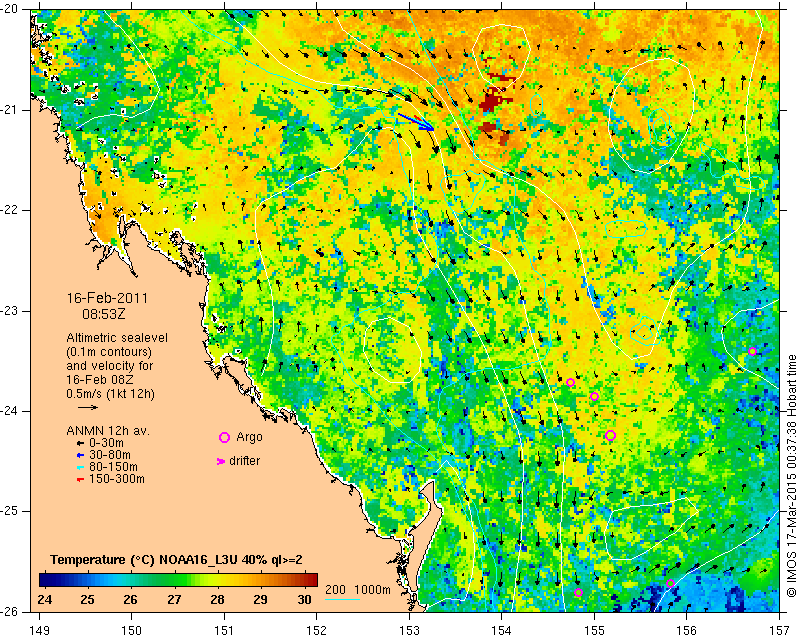Click the black 0-30m arrow legend symbol
Screen dimensions: 800x640
(80, 443)
